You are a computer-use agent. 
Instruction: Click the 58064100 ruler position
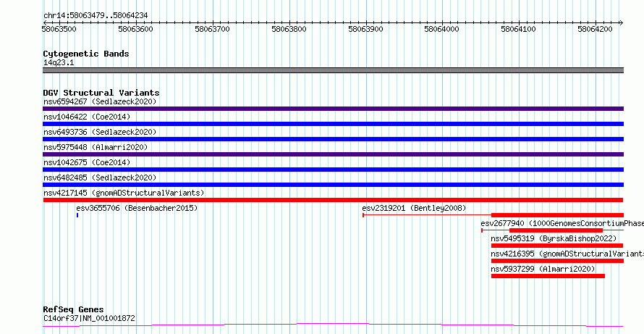pos(519,29)
